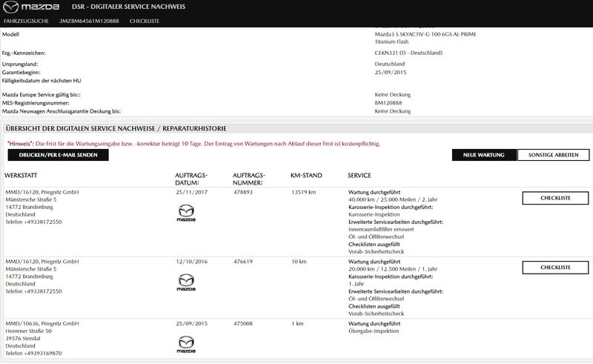
Task: Click Mazda logo in the 12/10/2016 service row
Action: point(186,282)
